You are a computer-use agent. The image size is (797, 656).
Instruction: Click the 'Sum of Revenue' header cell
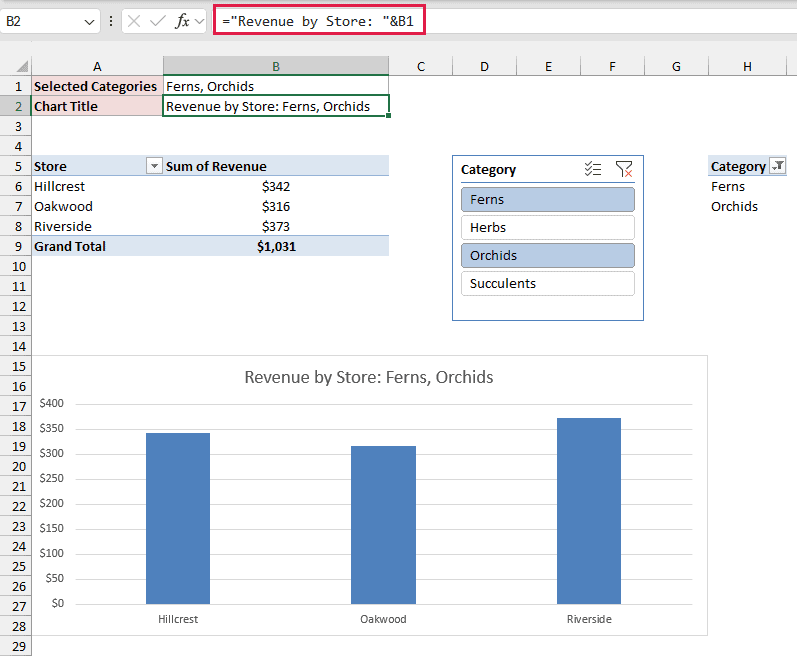click(x=276, y=166)
